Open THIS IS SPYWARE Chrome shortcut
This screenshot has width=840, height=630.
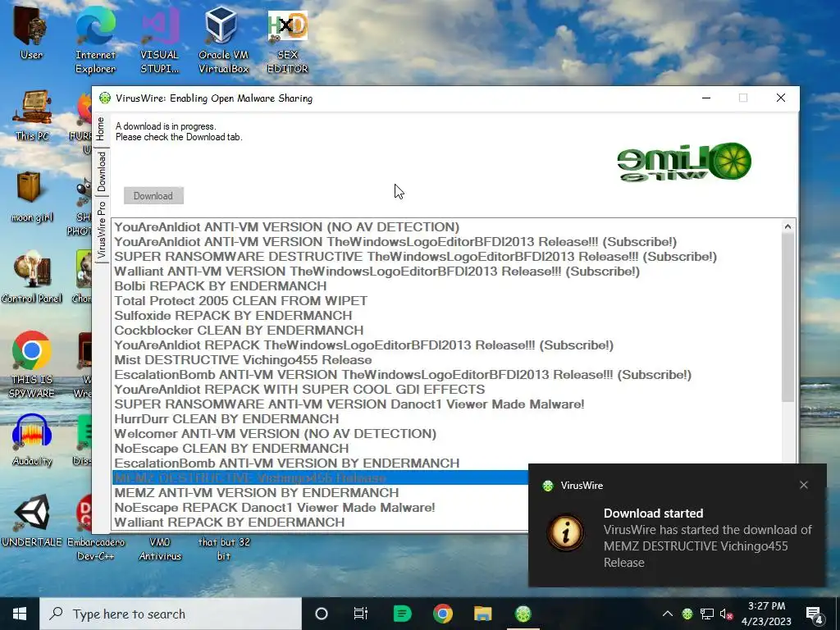[32, 364]
